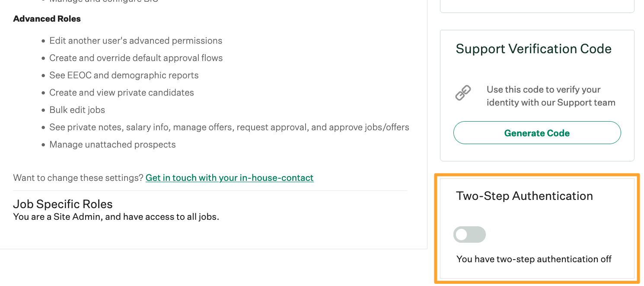This screenshot has width=644, height=286.
Task: Select the Job Specific Roles heading
Action: point(63,204)
